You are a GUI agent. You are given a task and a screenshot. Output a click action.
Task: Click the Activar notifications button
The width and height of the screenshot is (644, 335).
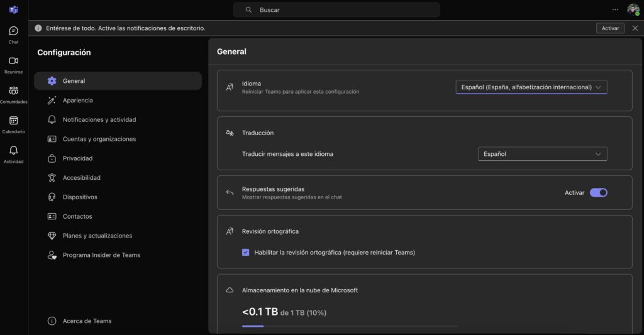pos(610,28)
